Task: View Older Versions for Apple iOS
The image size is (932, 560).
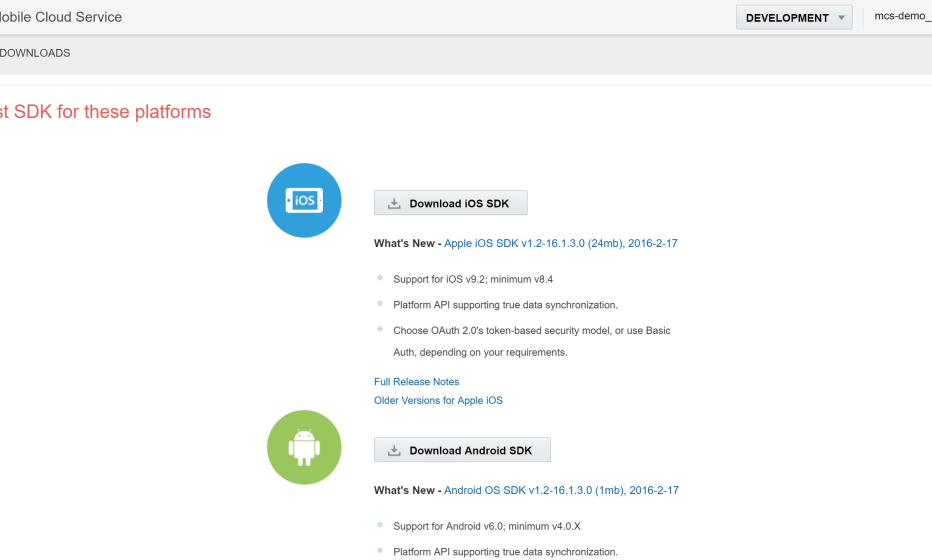Action: (x=438, y=400)
